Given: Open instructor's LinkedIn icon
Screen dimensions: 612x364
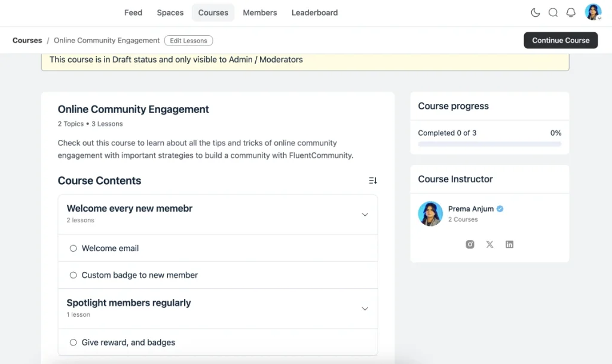Looking at the screenshot, I should [x=509, y=244].
